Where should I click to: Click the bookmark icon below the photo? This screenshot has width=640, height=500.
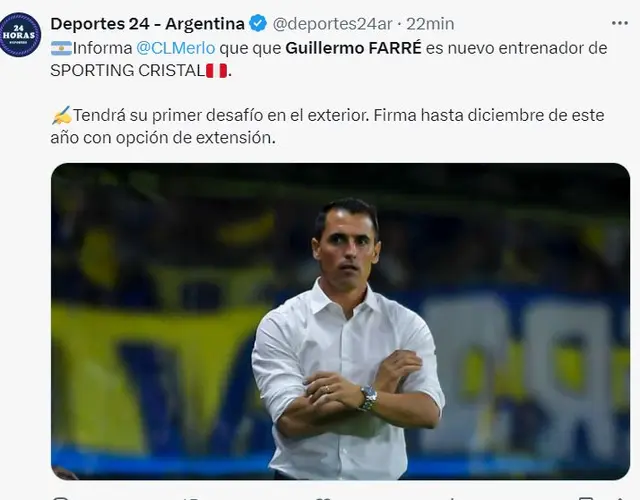tap(584, 498)
